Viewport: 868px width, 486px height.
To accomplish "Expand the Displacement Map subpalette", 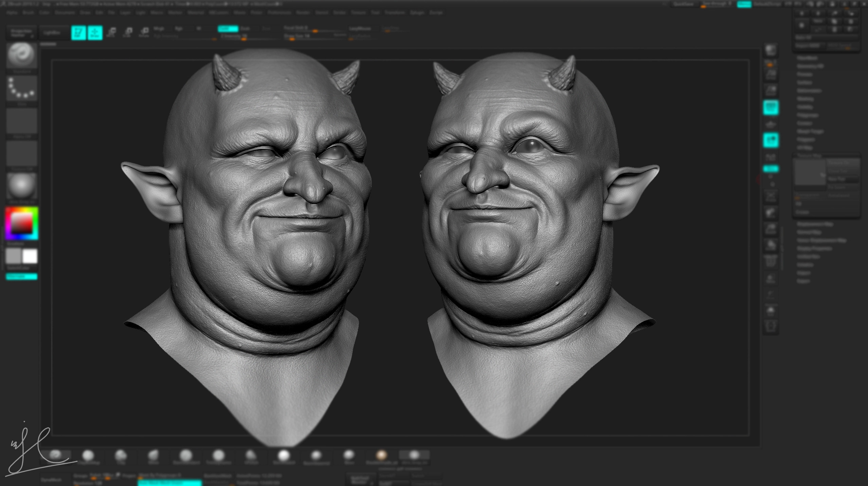I will [815, 224].
